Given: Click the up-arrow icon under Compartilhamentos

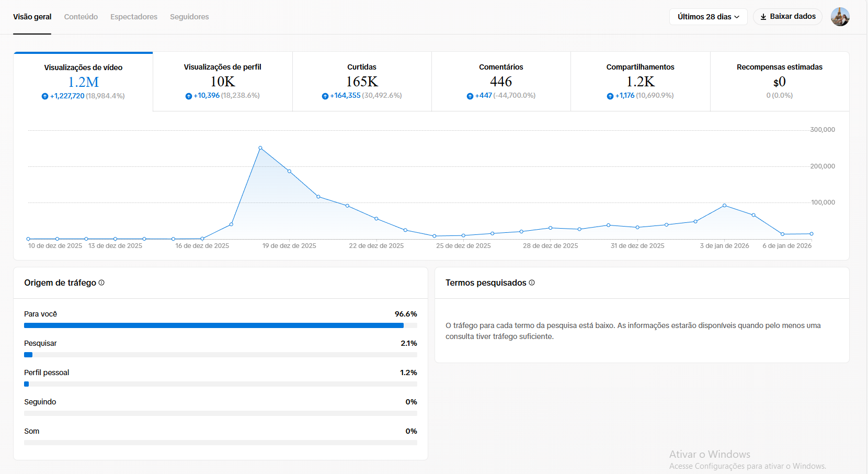Looking at the screenshot, I should tap(610, 96).
